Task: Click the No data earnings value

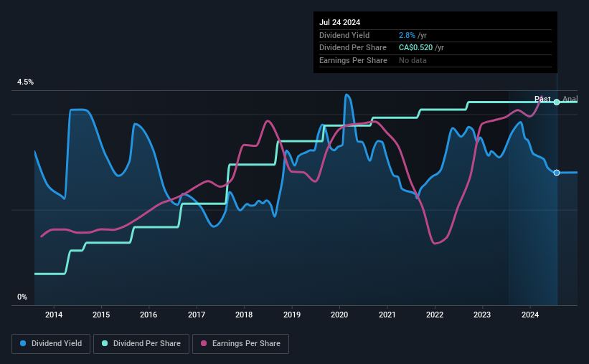Action: pyautogui.click(x=413, y=60)
